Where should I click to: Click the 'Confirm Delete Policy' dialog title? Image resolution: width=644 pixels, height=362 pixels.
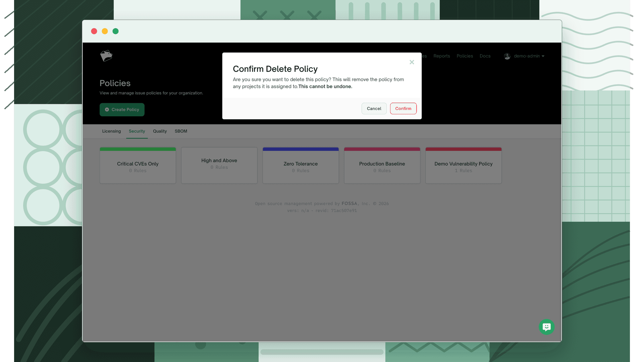tap(275, 69)
